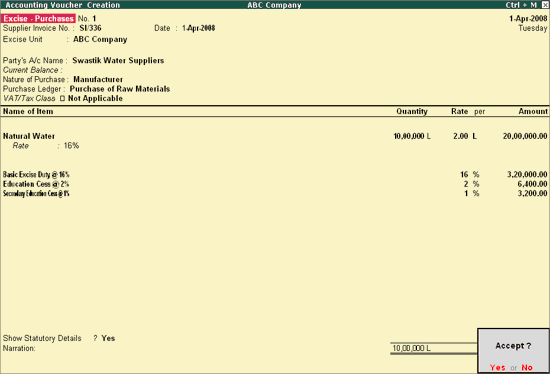550x374 pixels.
Task: Change Nature of Purchase Manufacturer field
Action: pos(98,79)
